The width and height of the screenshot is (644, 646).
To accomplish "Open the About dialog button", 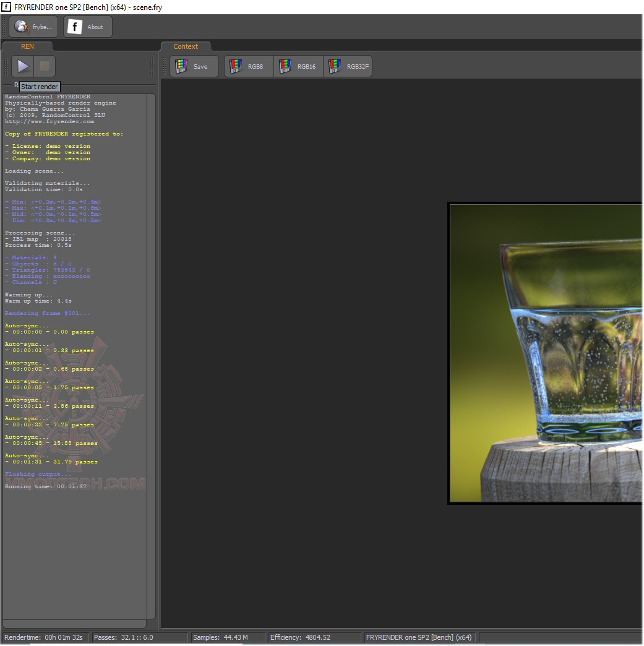I will [88, 27].
